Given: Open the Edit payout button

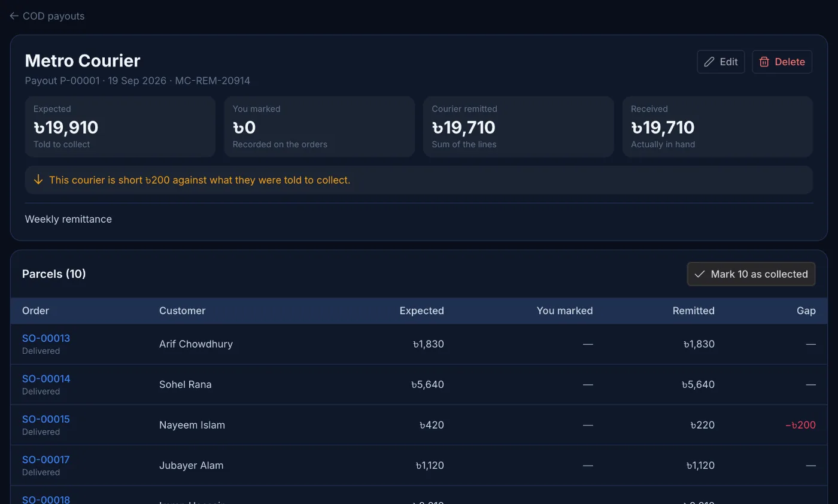Looking at the screenshot, I should [721, 62].
